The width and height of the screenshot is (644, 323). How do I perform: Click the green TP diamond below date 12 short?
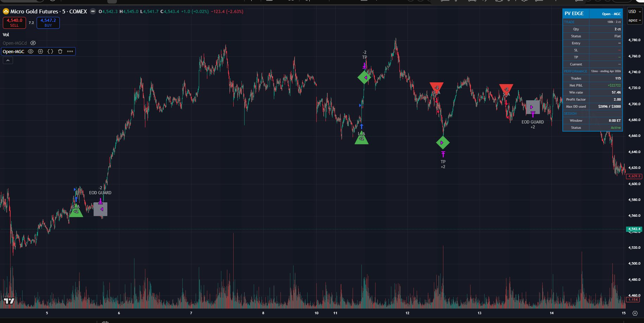pyautogui.click(x=443, y=142)
